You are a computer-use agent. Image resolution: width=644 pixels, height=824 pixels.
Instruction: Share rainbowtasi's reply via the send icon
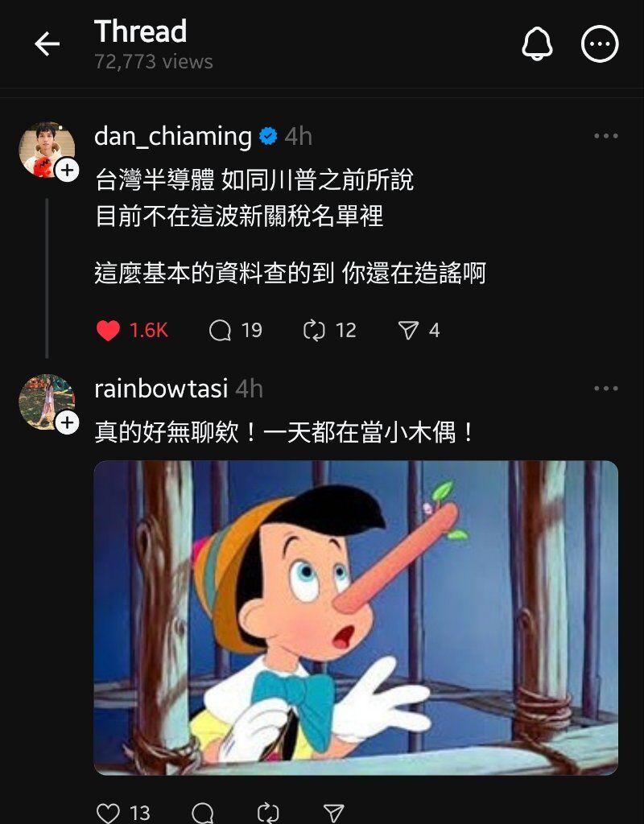333,813
